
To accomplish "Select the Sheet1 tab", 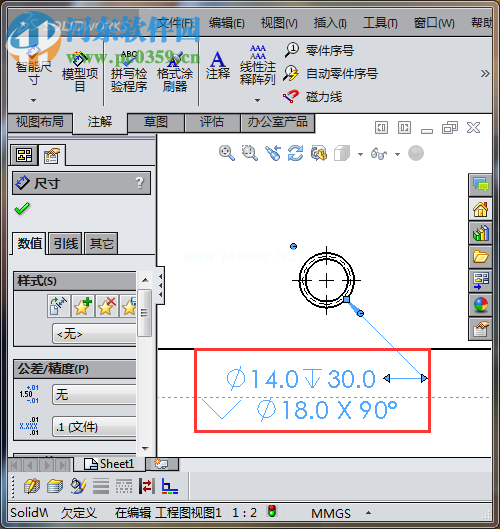I will (x=109, y=464).
